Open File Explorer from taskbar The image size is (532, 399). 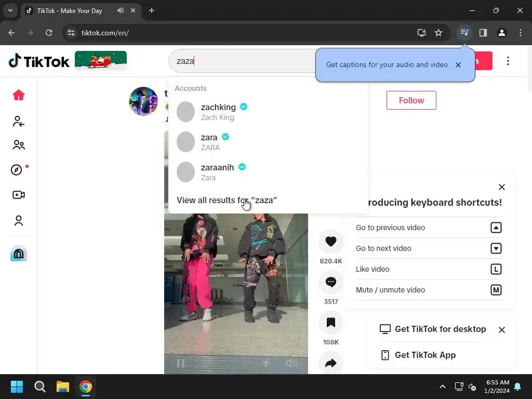click(x=63, y=387)
